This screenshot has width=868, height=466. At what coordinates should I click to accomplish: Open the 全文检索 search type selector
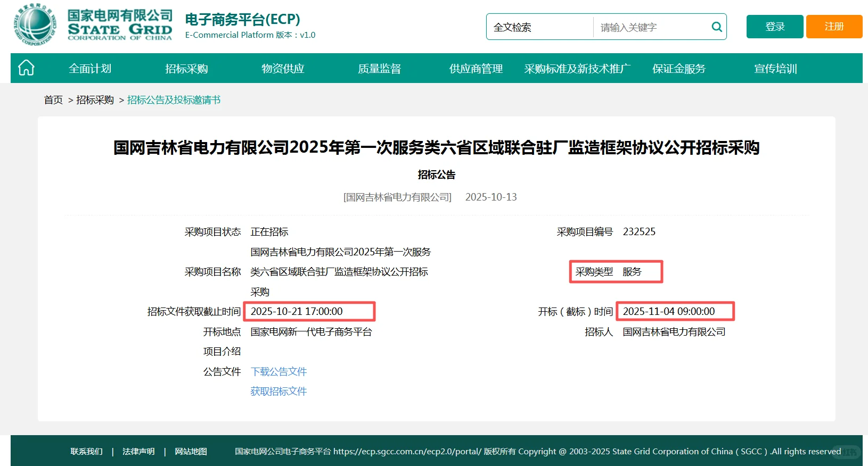pos(539,27)
